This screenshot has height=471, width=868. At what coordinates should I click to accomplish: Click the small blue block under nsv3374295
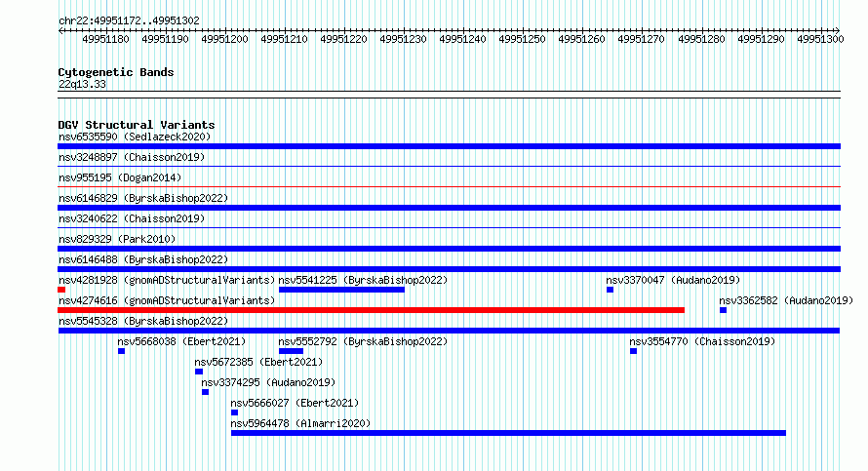(205, 392)
